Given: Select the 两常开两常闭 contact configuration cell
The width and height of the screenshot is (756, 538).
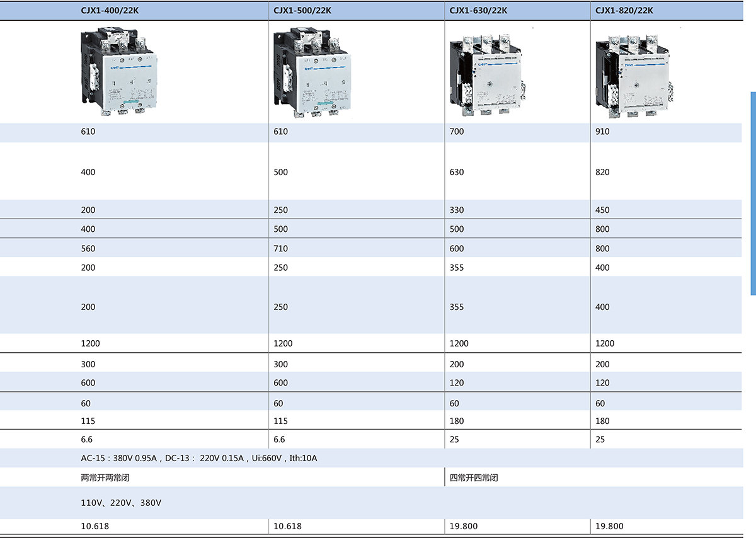Looking at the screenshot, I should pos(105,478).
